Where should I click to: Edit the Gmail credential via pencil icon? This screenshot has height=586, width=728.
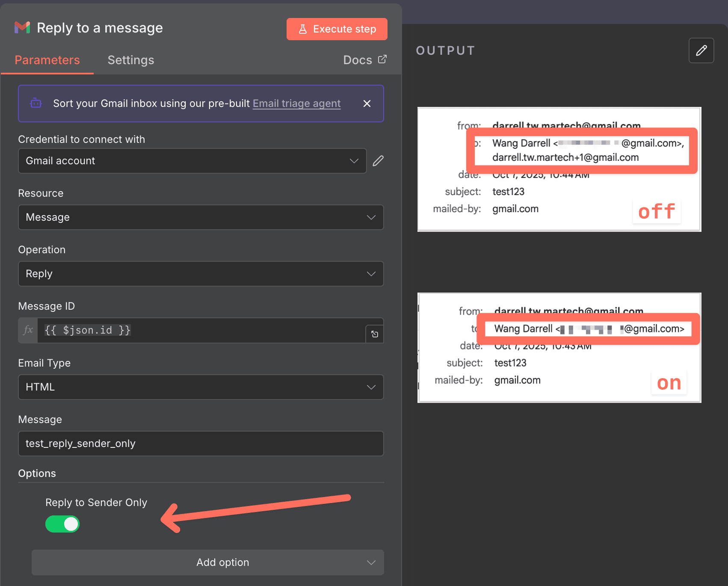click(378, 160)
